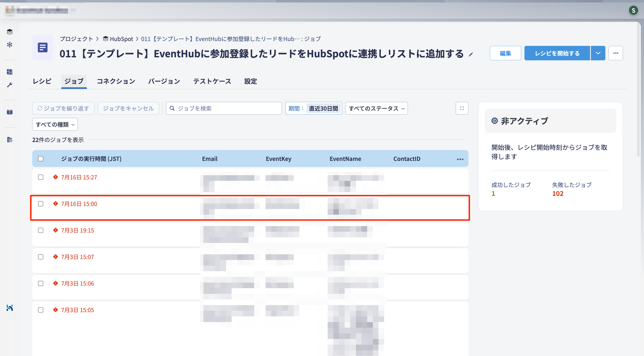The height and width of the screenshot is (356, 644).
Task: Open the バージョン tab
Action: [164, 81]
